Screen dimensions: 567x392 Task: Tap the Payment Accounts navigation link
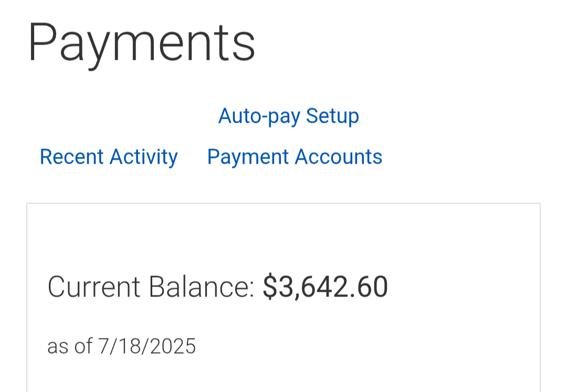coord(295,157)
